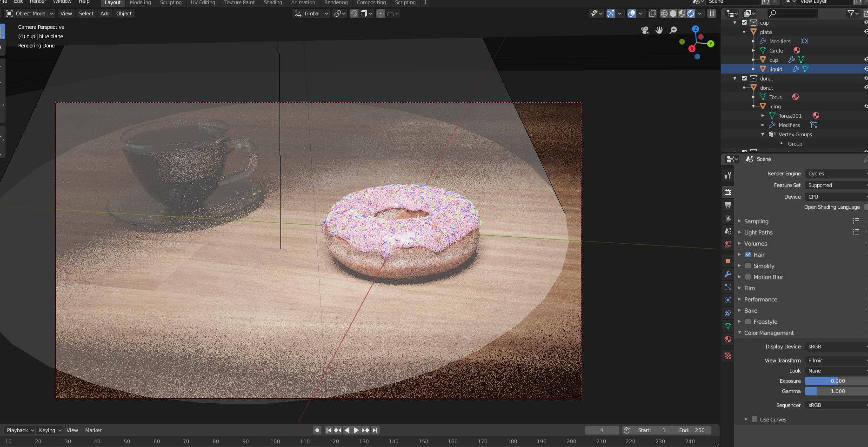This screenshot has height=447, width=868.
Task: Click the magnifier zoom view icon
Action: pyautogui.click(x=673, y=30)
